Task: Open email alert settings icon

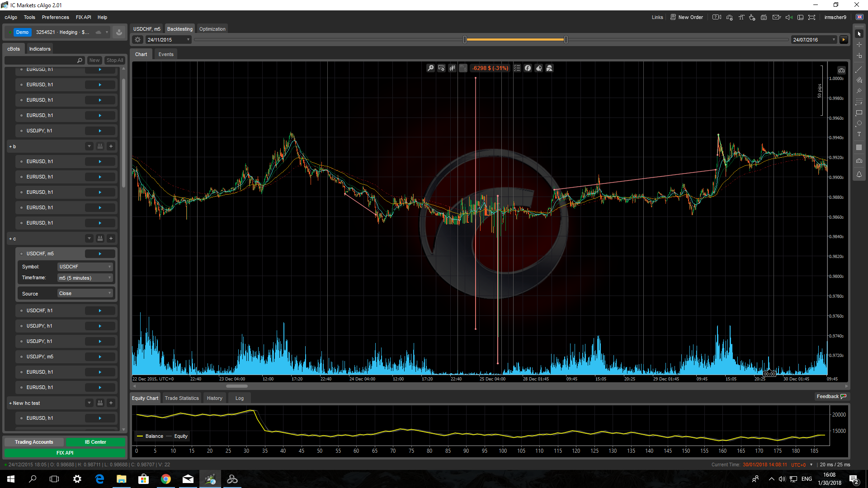Action: (x=777, y=17)
